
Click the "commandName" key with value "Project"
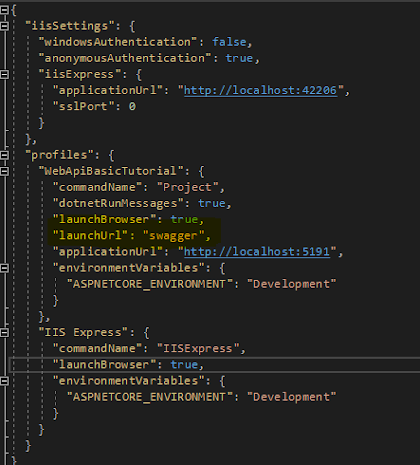(97, 187)
